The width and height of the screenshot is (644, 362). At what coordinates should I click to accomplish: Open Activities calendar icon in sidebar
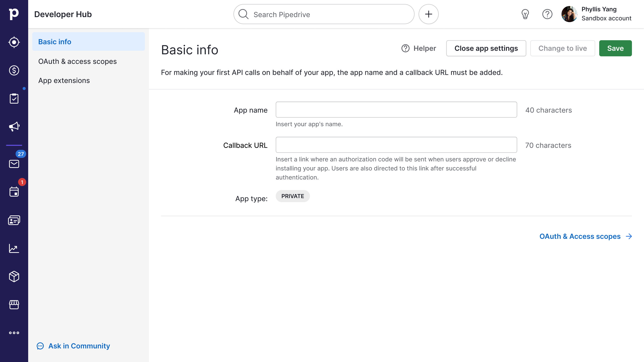point(14,192)
